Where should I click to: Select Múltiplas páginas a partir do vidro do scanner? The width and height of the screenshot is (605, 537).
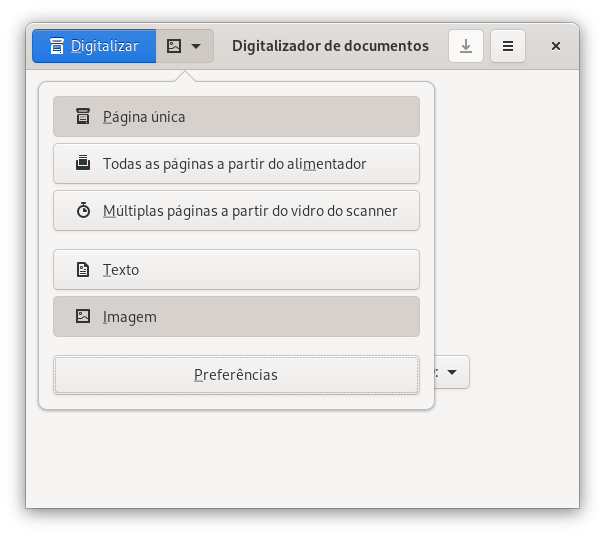point(236,211)
